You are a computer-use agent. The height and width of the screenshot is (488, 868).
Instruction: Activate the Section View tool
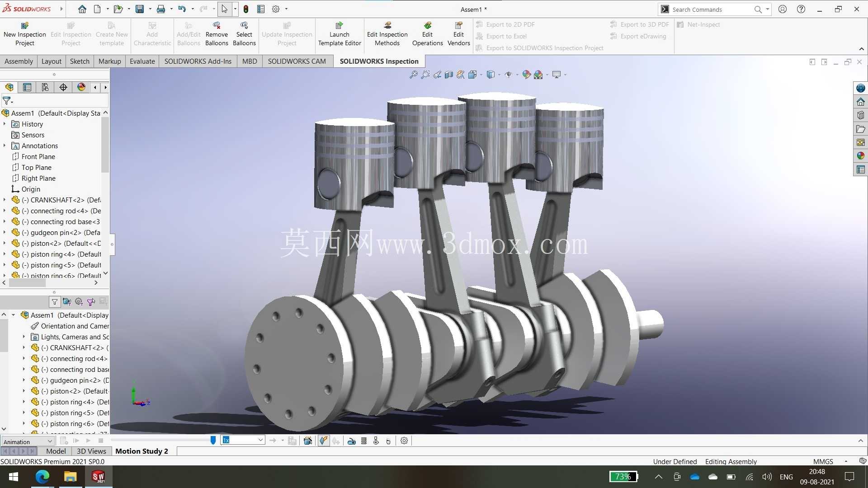[448, 75]
